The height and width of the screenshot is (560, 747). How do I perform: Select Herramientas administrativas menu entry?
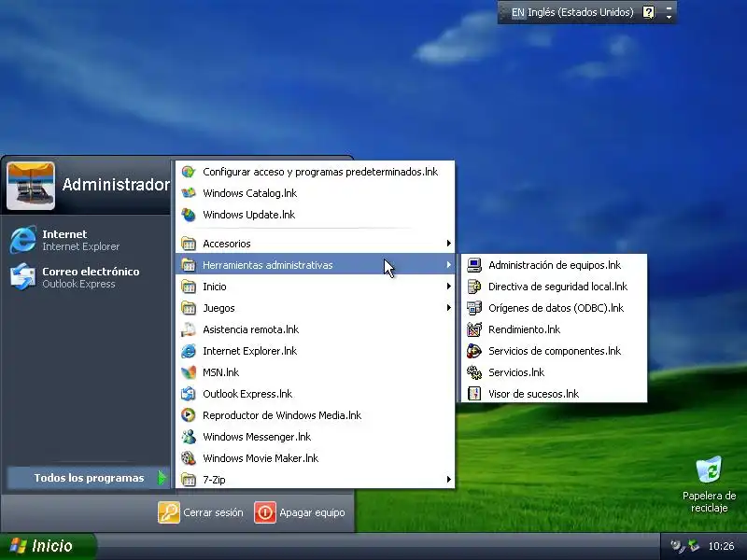[x=315, y=265]
